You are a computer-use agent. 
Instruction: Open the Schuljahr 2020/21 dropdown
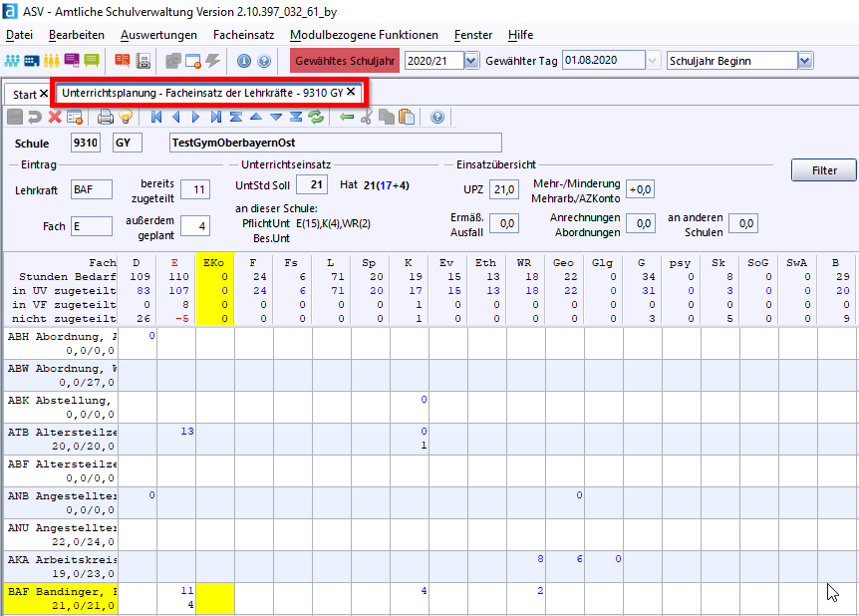471,60
